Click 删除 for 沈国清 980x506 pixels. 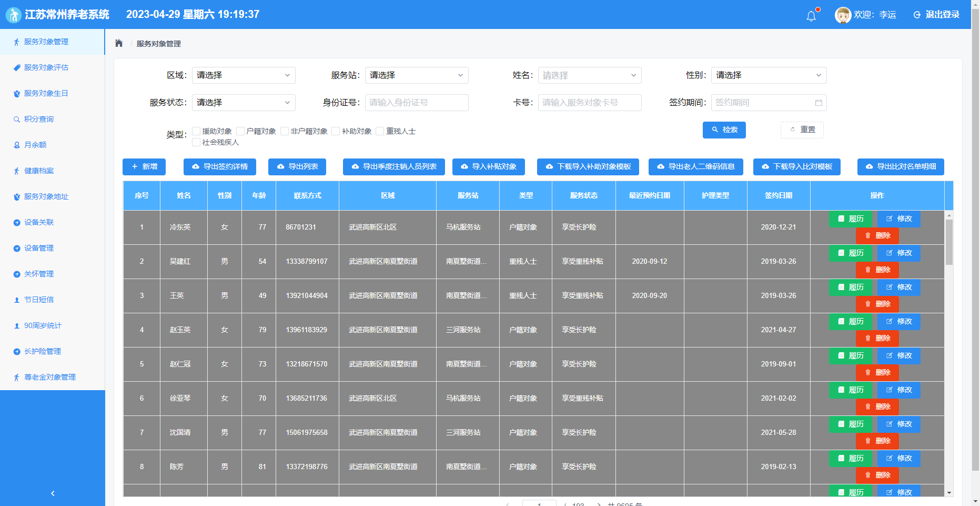click(x=877, y=441)
